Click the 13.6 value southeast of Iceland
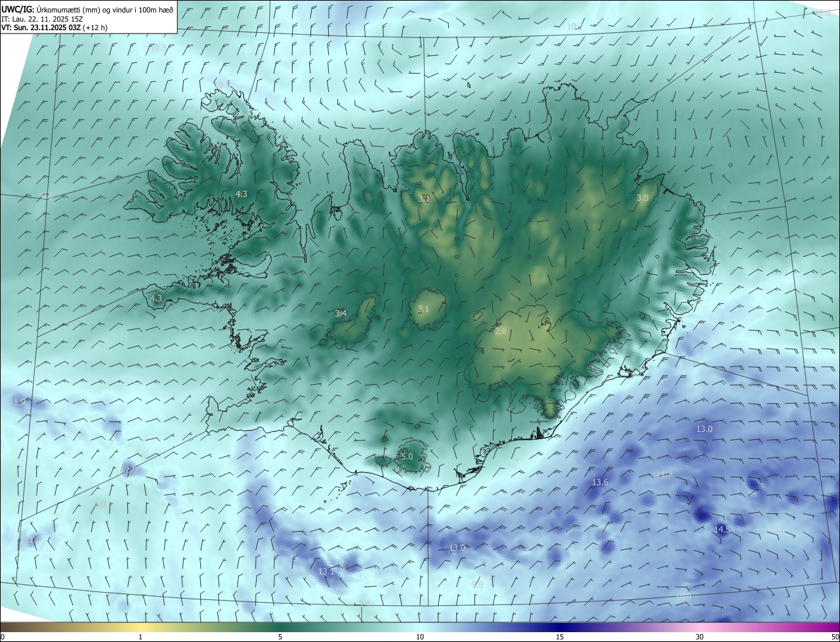 (600, 482)
